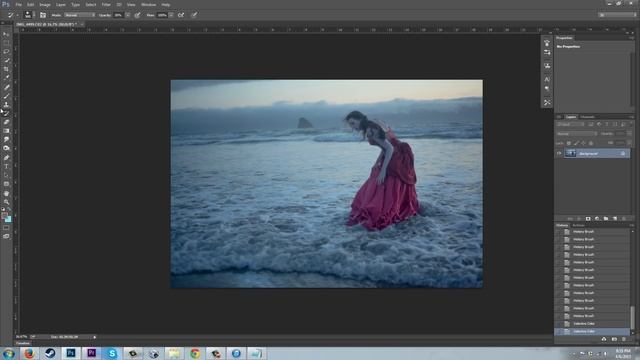Open the File menu
640x360 pixels.
click(18, 4)
